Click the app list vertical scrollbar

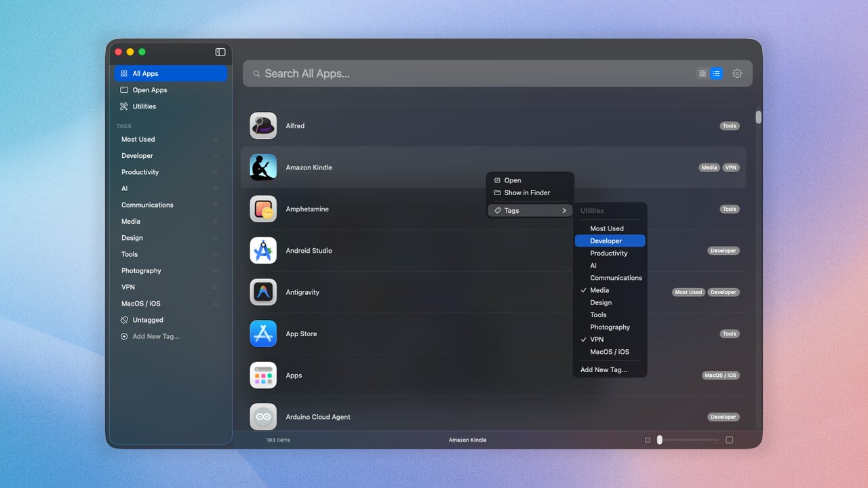[758, 117]
